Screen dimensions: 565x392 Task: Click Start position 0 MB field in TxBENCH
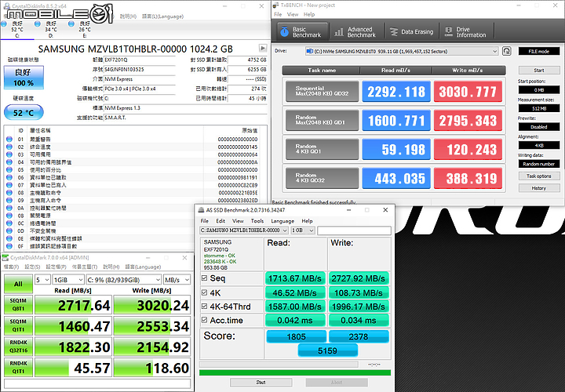tap(538, 89)
